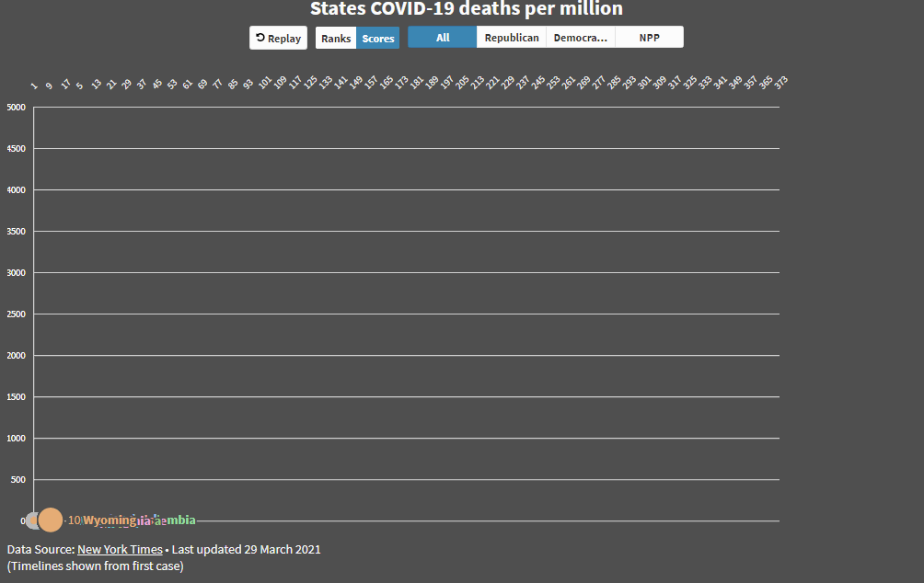Click day 101 on the timeline axis
The width and height of the screenshot is (924, 583).
click(265, 84)
